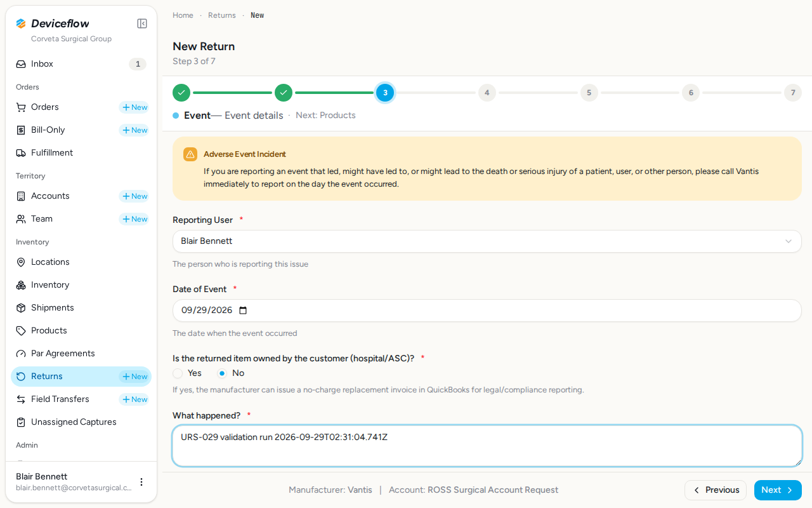Click the Inventory boxes icon

[21, 285]
